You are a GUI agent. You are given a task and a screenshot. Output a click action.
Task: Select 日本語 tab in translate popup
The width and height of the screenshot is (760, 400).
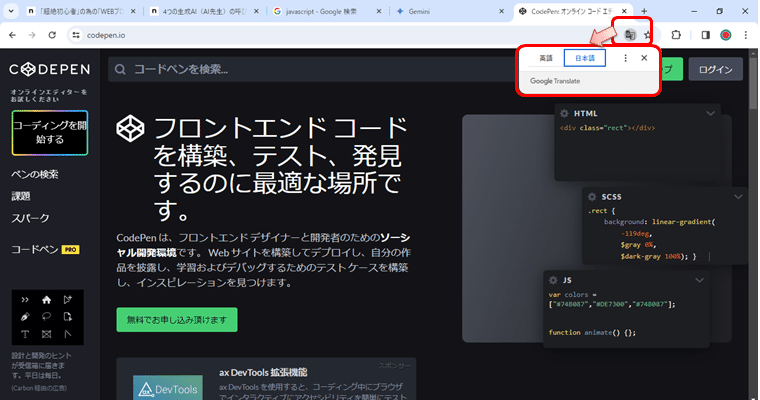(585, 58)
